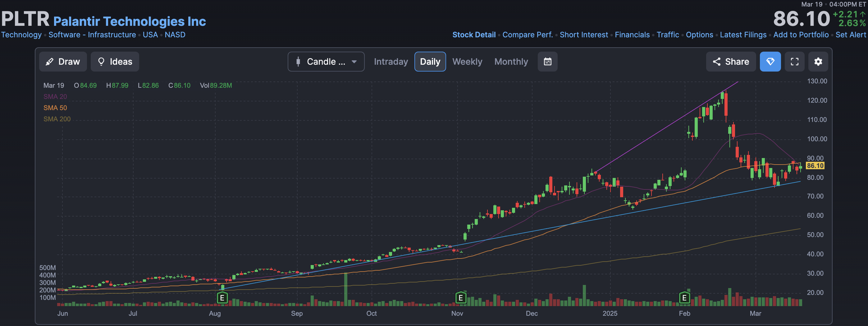This screenshot has width=868, height=326.
Task: Open Software - Infrastructure industry link
Action: point(92,35)
